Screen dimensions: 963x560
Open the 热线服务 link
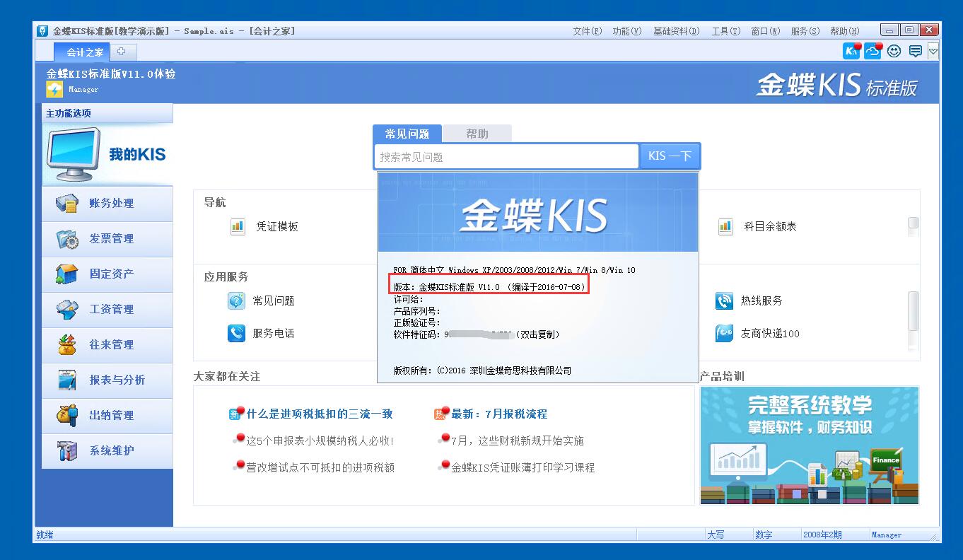[x=761, y=301]
